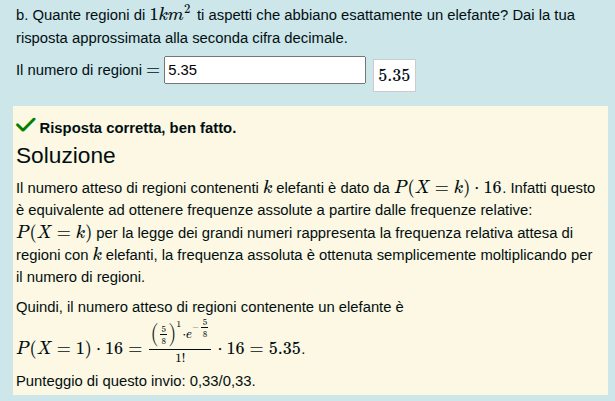
Task: Click the rendered 5.35 answer preview box
Action: tap(394, 75)
